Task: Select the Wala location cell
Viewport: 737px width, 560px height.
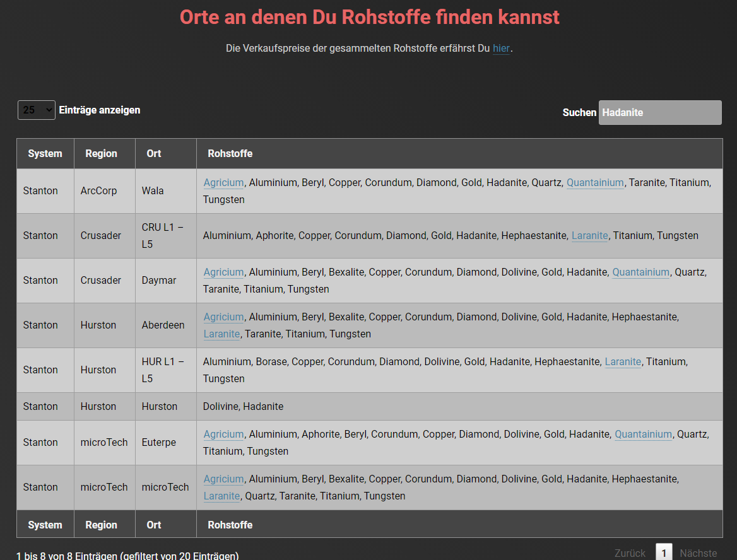Action: 165,191
